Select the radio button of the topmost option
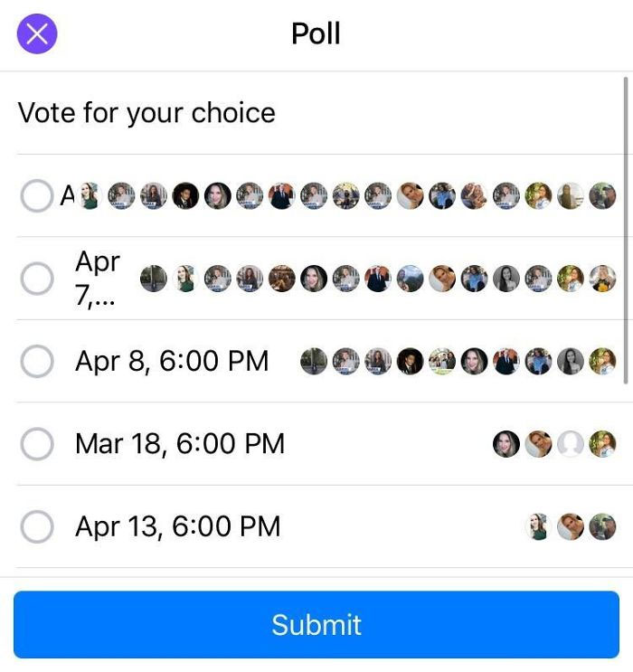 [x=37, y=195]
